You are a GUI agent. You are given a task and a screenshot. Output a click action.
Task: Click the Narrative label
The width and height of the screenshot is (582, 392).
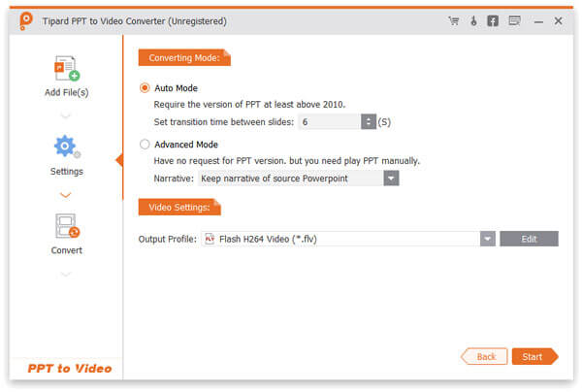coord(174,179)
